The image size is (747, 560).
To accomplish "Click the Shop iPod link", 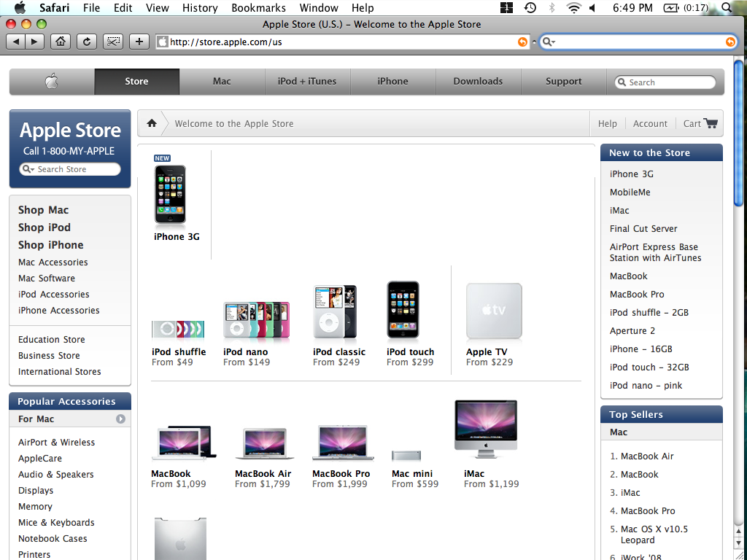I will coord(44,227).
